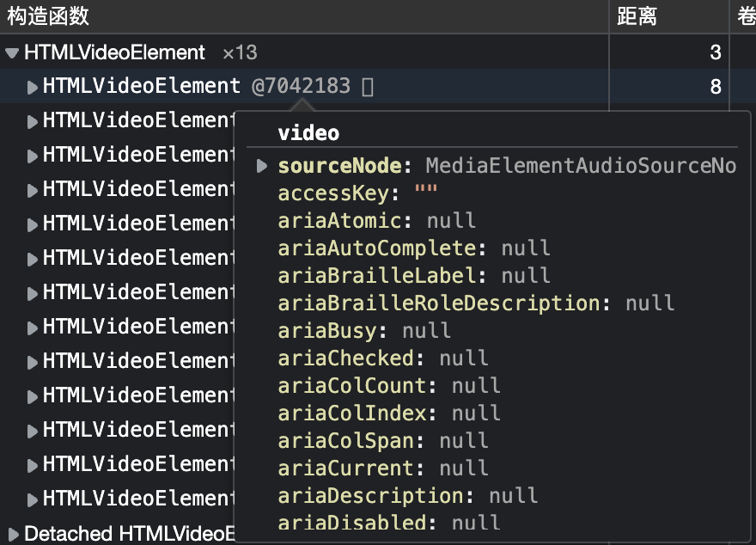Expand the second HTMLVideoElement row arrow
The image size is (756, 545).
point(32,121)
